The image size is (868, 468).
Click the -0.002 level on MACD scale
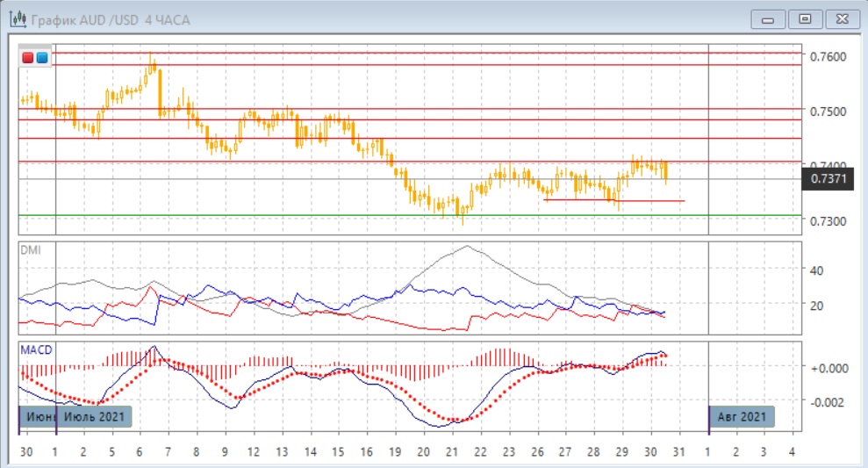(826, 401)
